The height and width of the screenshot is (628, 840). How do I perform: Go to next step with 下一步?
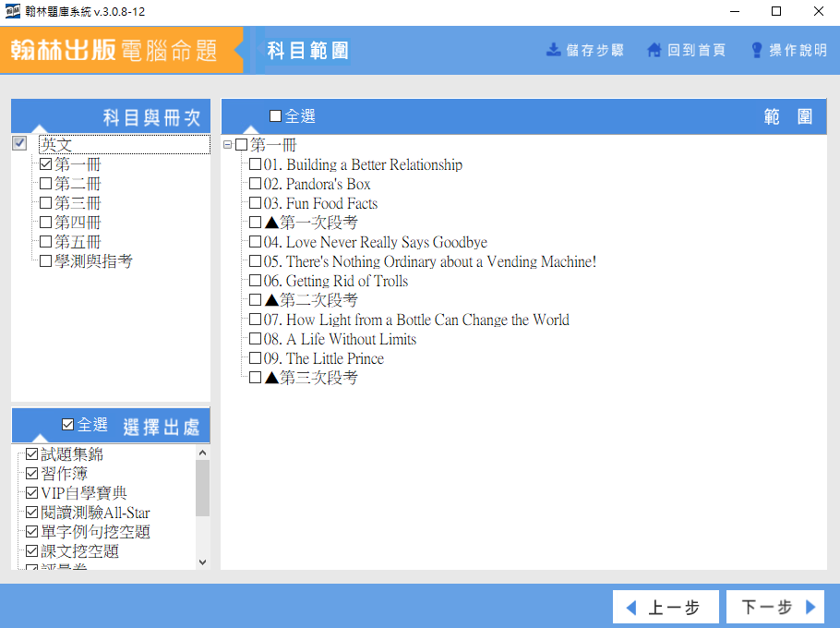pyautogui.click(x=774, y=608)
